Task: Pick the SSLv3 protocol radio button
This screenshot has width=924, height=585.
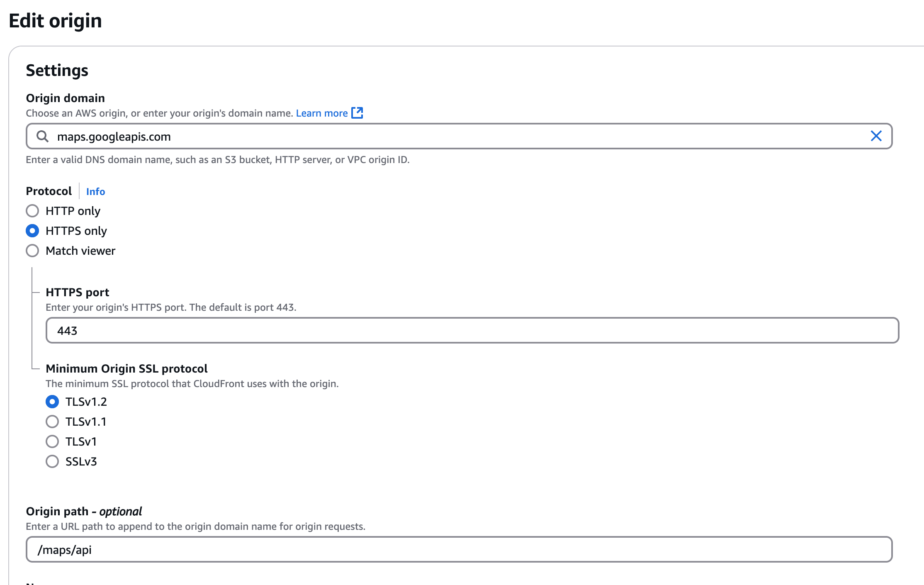Action: pyautogui.click(x=52, y=461)
